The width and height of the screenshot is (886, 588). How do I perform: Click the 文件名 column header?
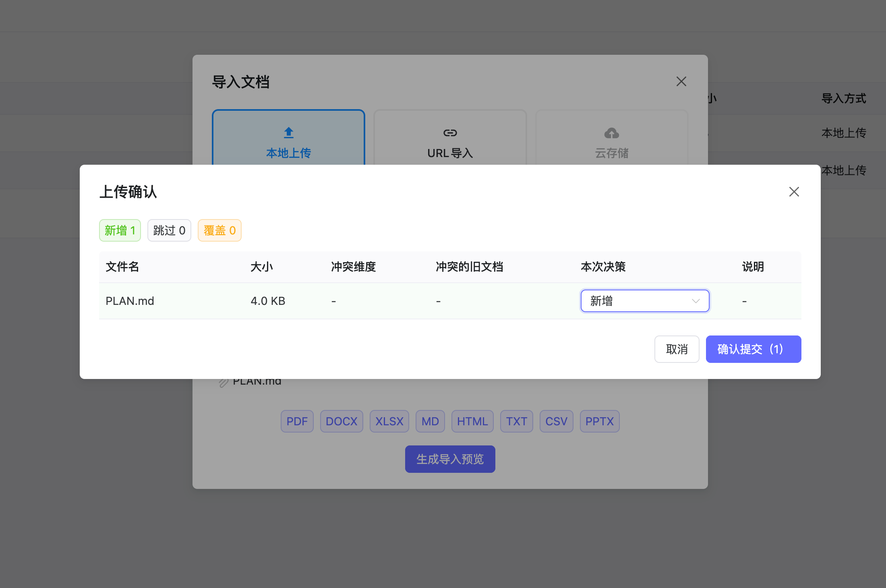point(122,267)
